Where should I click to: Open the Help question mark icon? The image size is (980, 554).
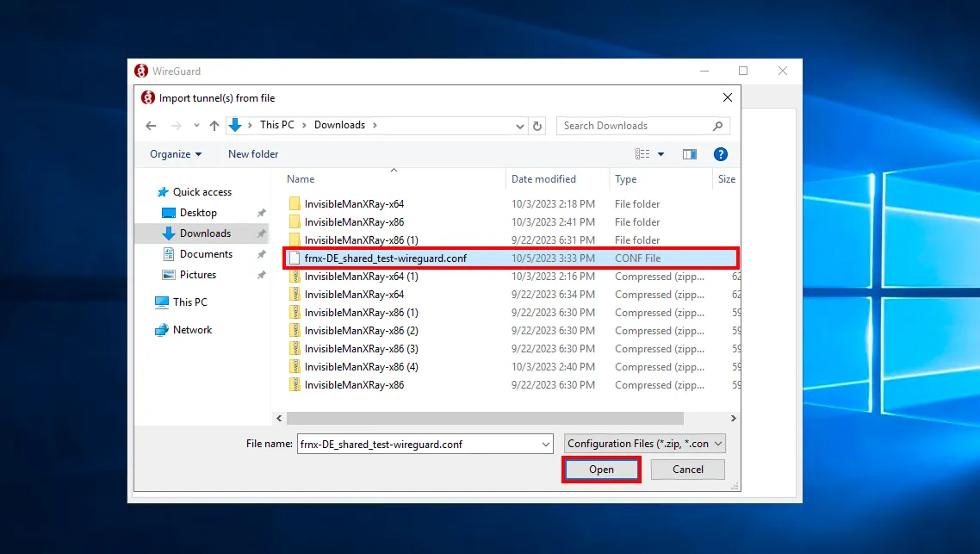pyautogui.click(x=720, y=154)
